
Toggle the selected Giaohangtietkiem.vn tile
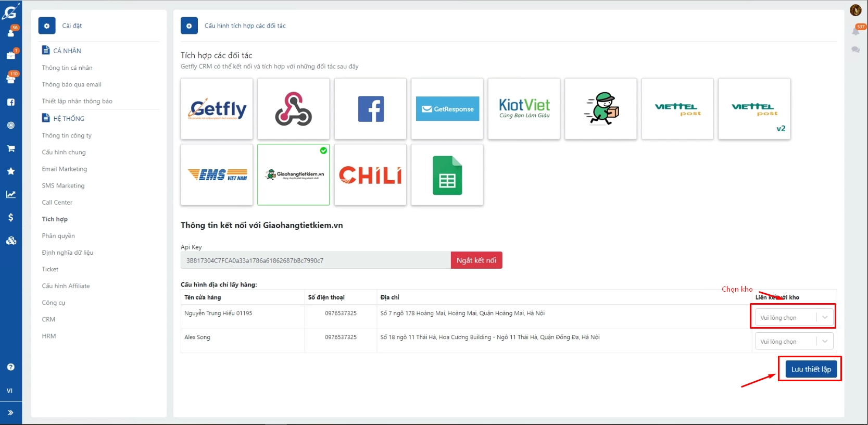[x=294, y=175]
